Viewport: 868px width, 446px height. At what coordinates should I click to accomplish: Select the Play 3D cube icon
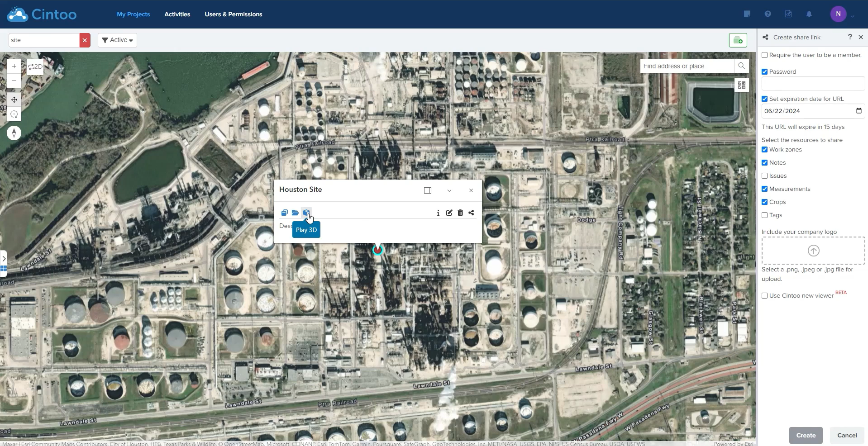pyautogui.click(x=306, y=213)
